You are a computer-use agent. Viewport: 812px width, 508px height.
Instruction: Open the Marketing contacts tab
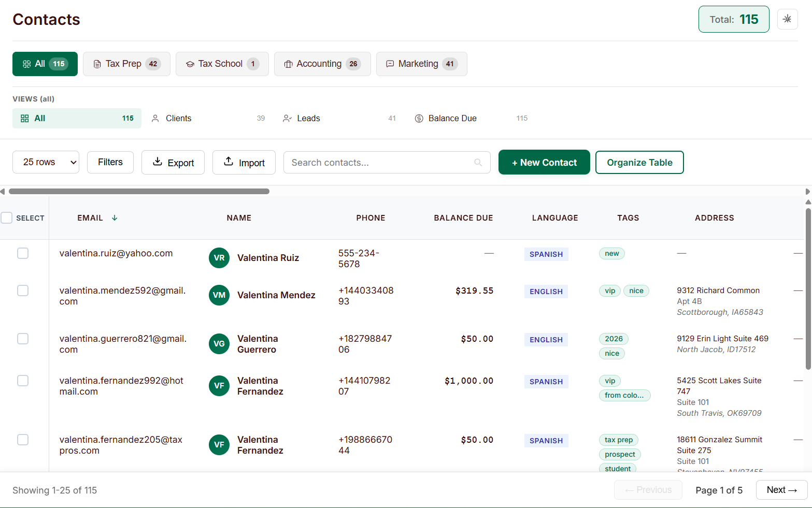coord(421,64)
